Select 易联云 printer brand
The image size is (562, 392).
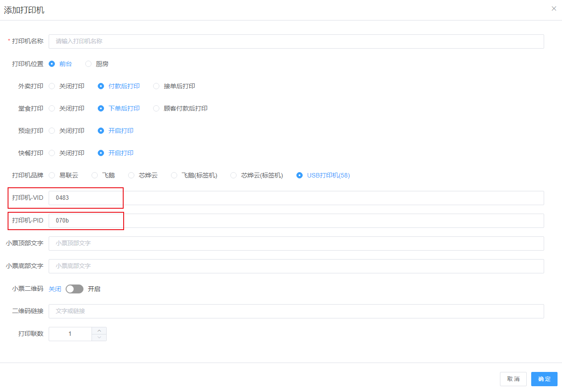click(63, 175)
